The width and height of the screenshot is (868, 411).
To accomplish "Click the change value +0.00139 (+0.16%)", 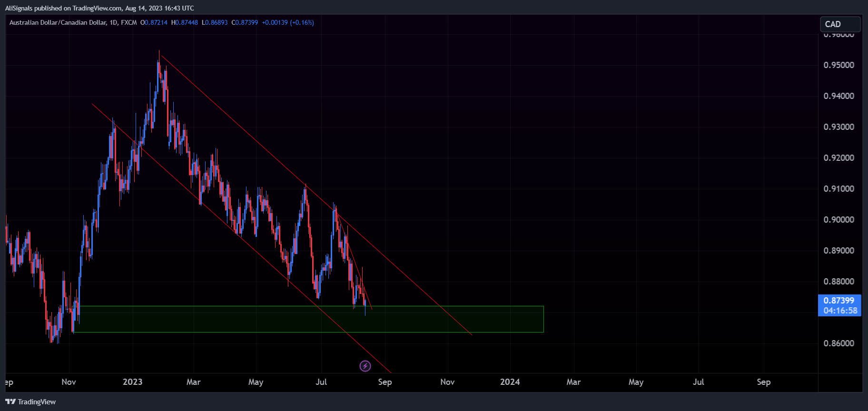I will pyautogui.click(x=288, y=22).
